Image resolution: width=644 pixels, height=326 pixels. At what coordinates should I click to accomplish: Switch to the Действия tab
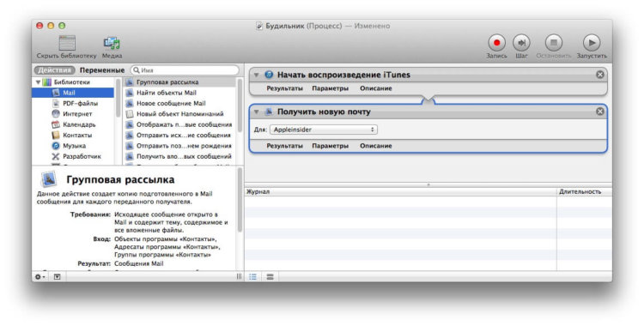[55, 70]
